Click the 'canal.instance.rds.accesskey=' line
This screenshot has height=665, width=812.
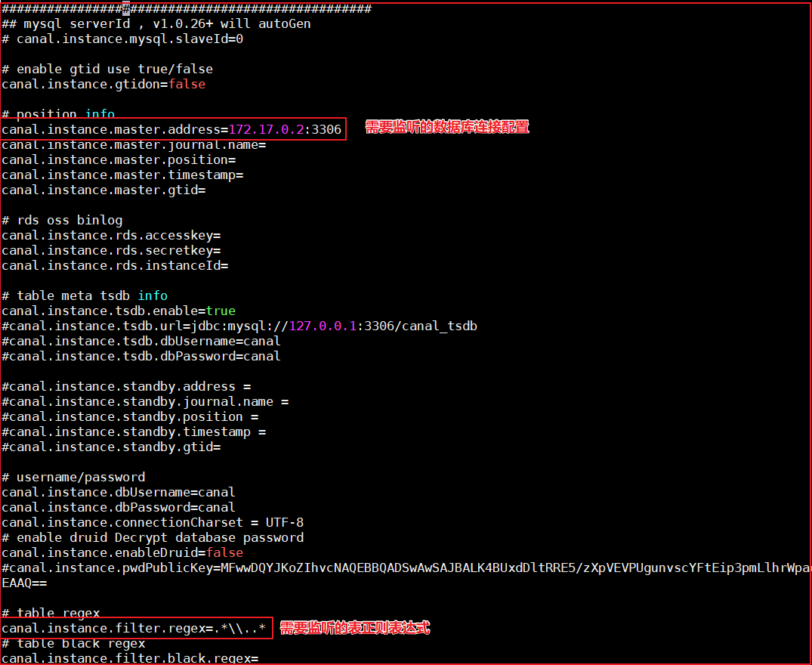(111, 235)
